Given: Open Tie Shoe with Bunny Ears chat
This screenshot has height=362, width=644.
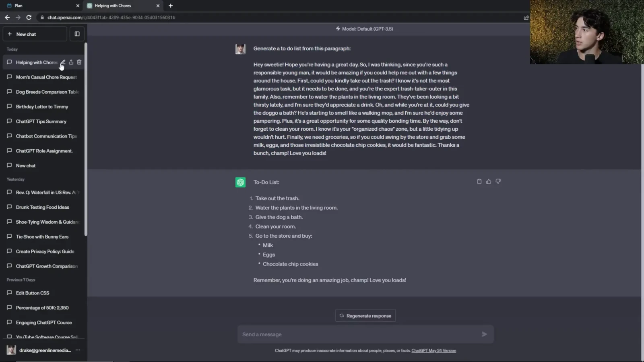Looking at the screenshot, I should [x=43, y=237].
